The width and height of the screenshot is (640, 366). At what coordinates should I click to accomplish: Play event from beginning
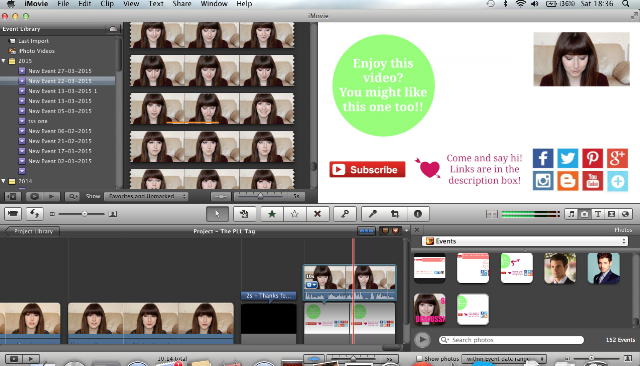[x=51, y=196]
